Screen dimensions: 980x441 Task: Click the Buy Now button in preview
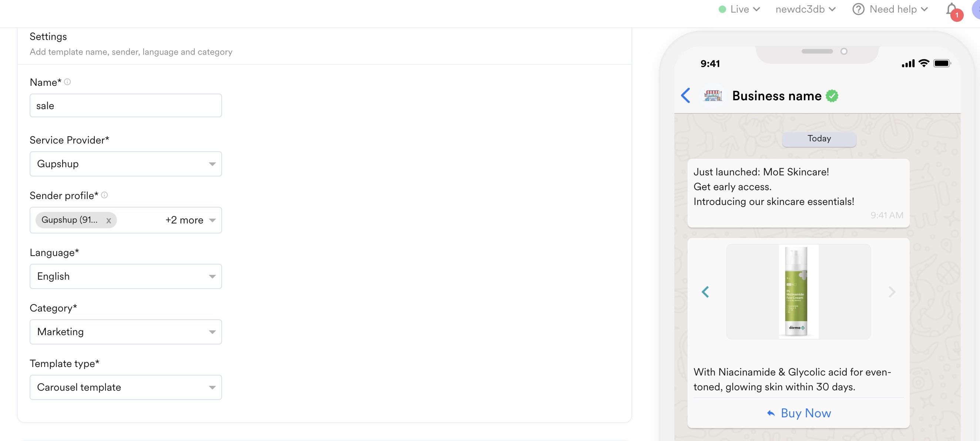pos(799,413)
